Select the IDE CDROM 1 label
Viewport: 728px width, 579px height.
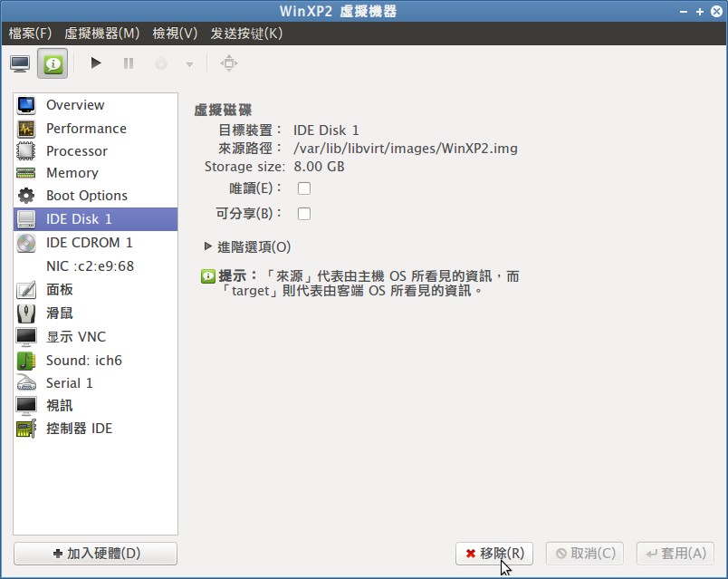tap(89, 243)
